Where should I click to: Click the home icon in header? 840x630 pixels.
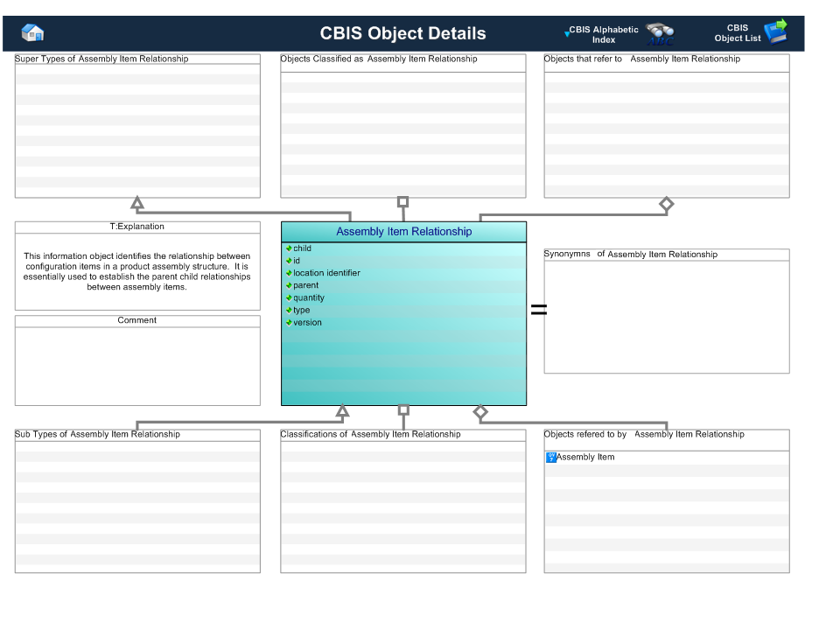pyautogui.click(x=32, y=33)
